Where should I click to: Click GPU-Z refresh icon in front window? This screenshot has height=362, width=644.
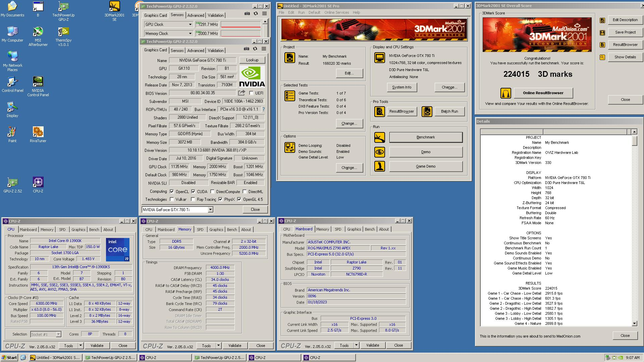[x=255, y=49]
